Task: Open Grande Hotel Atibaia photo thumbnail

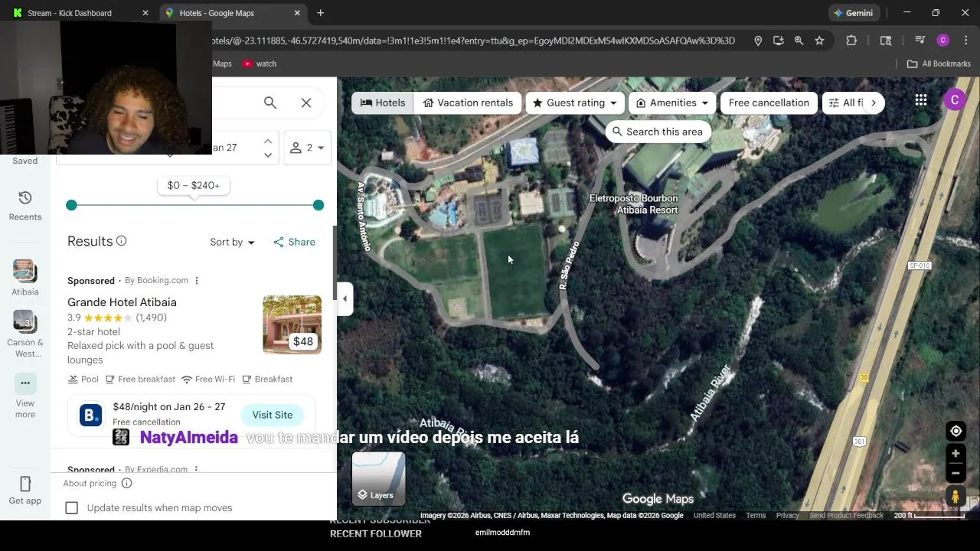Action: [x=292, y=324]
